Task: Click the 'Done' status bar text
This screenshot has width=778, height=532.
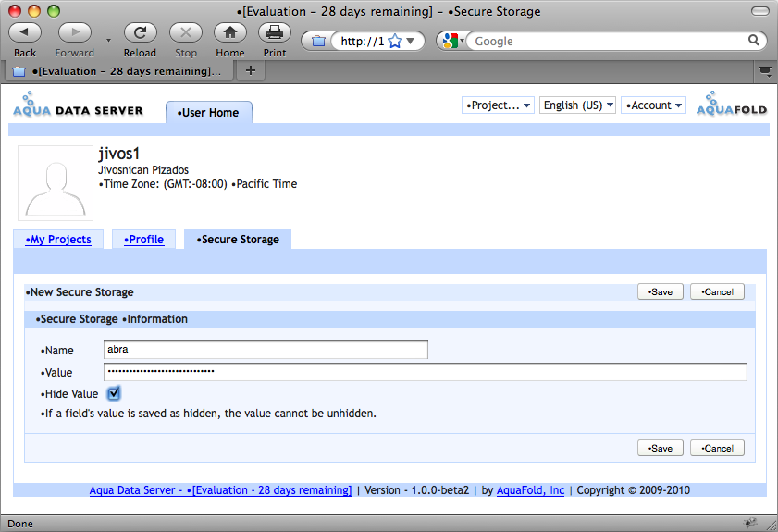Action: point(20,524)
